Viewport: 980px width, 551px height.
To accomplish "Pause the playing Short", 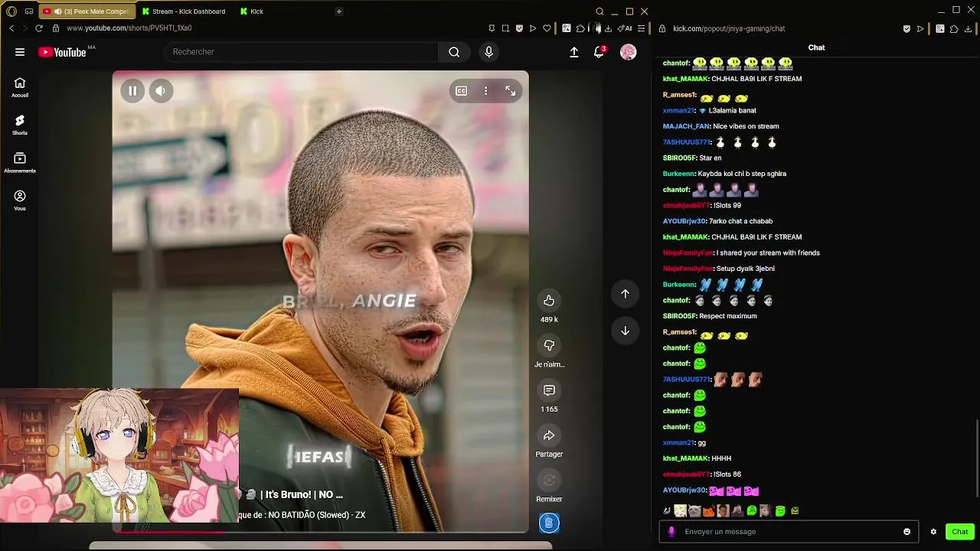I will (132, 91).
